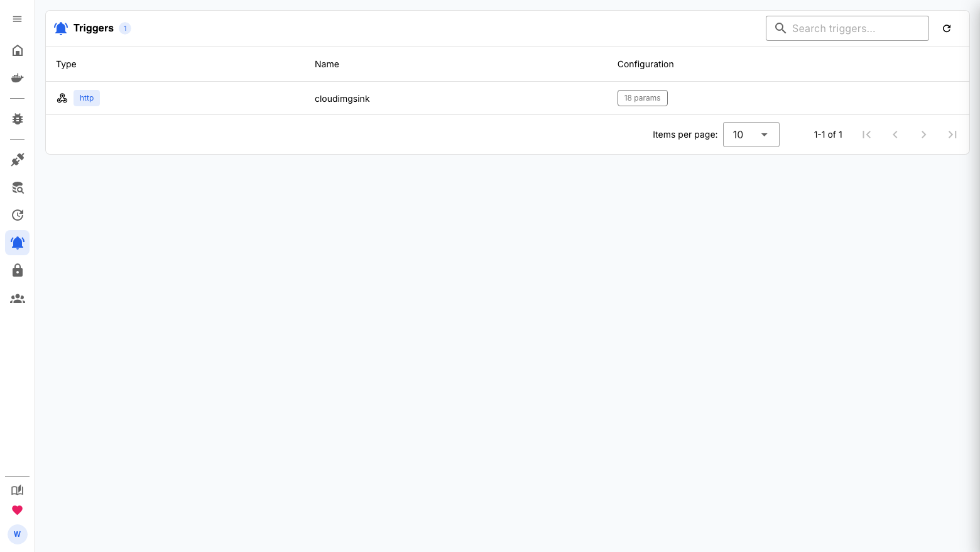
Task: Open the padlock icon in sidebar
Action: tap(18, 270)
